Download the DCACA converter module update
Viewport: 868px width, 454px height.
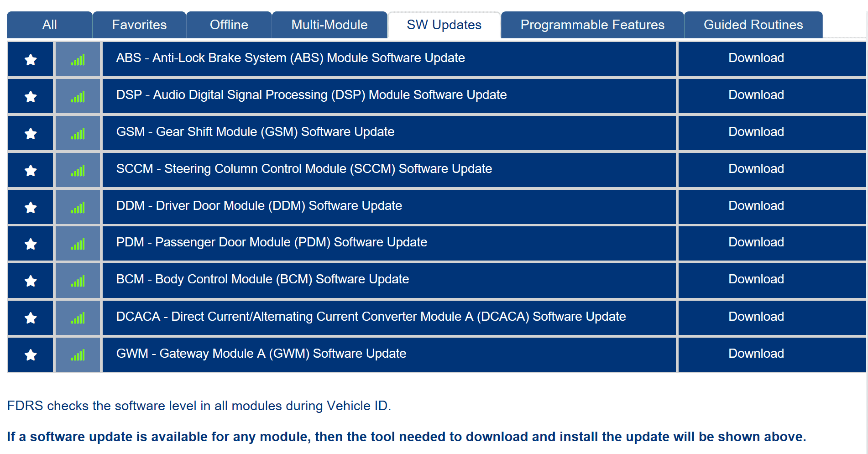point(756,317)
